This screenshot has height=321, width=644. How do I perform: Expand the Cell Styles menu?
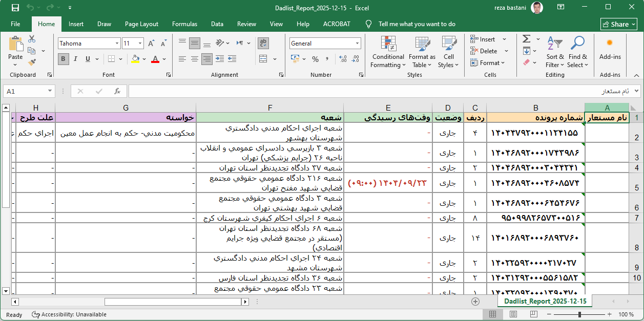point(449,52)
